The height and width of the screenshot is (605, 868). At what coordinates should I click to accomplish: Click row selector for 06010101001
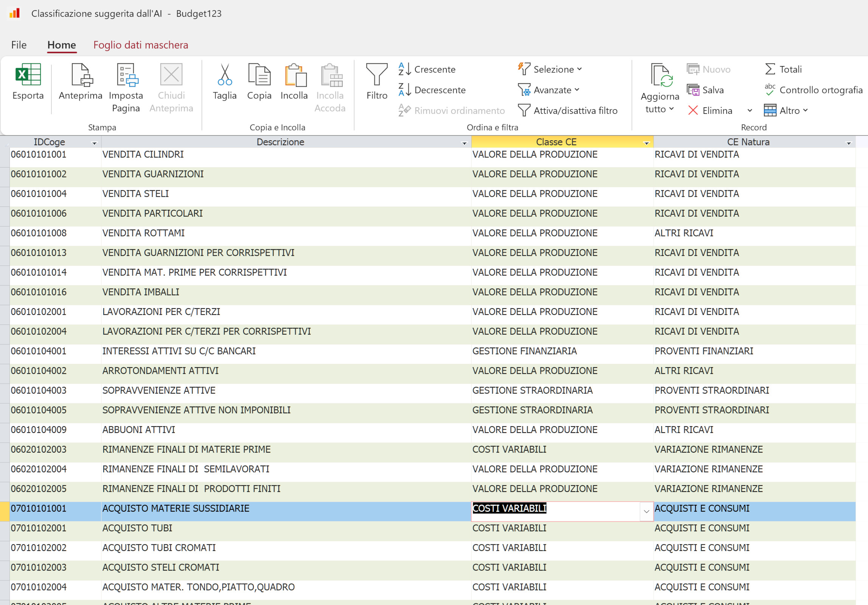5,157
